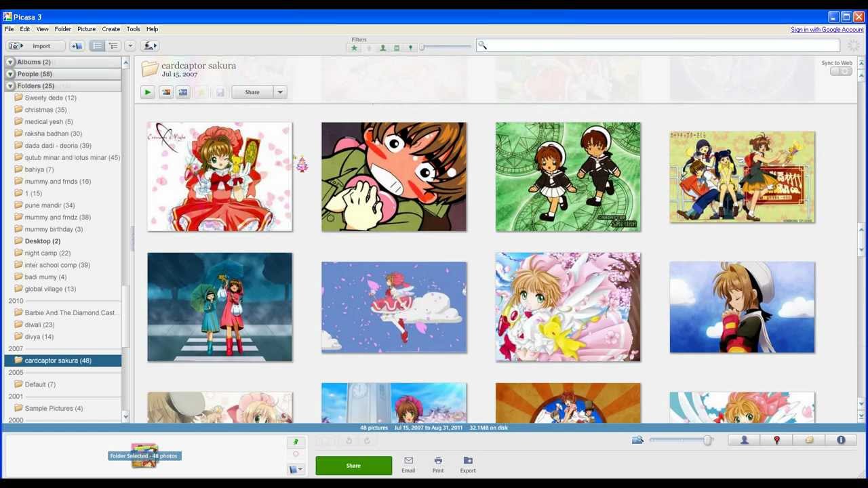
Task: Click the Share button in folder header
Action: [252, 92]
